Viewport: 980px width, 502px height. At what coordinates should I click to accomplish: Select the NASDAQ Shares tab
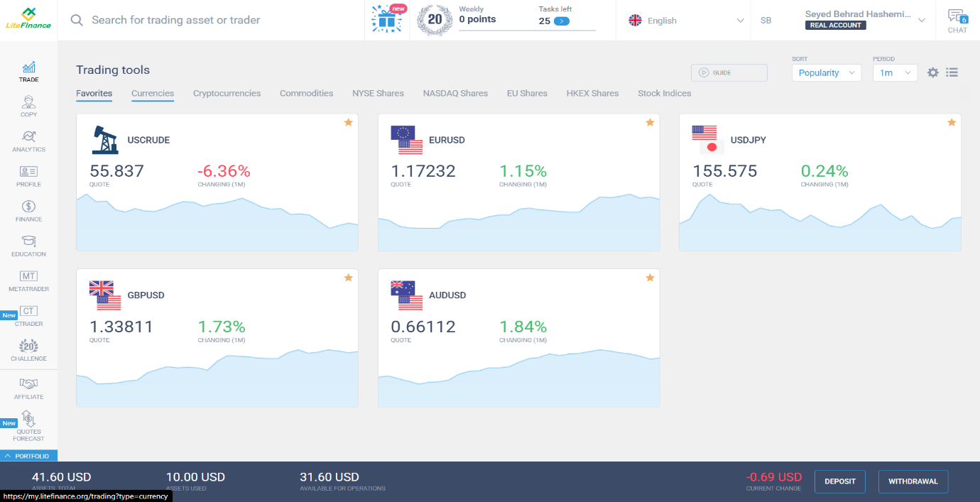coord(455,93)
